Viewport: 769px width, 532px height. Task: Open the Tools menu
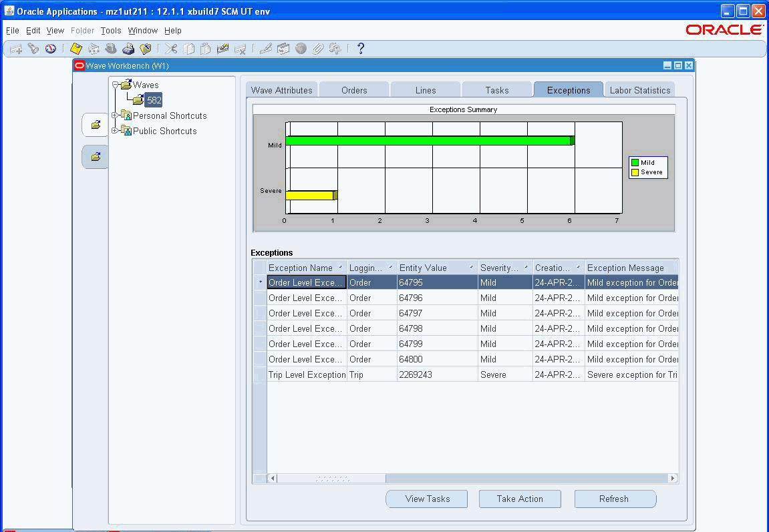(111, 31)
